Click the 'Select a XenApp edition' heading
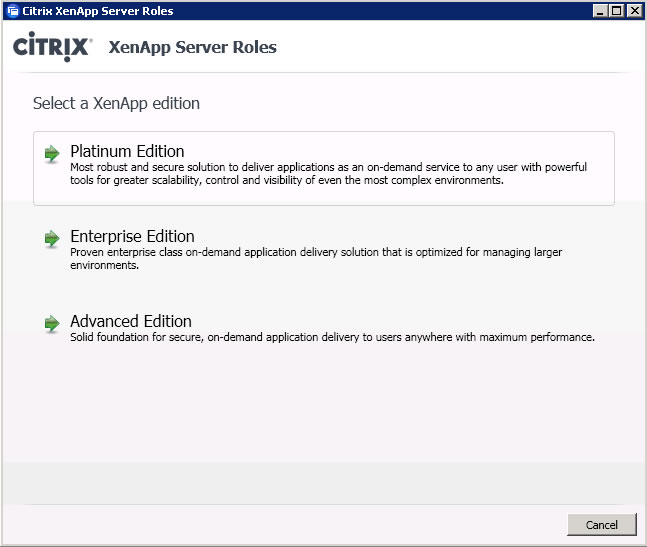Viewport: 647px width, 547px height. (116, 104)
